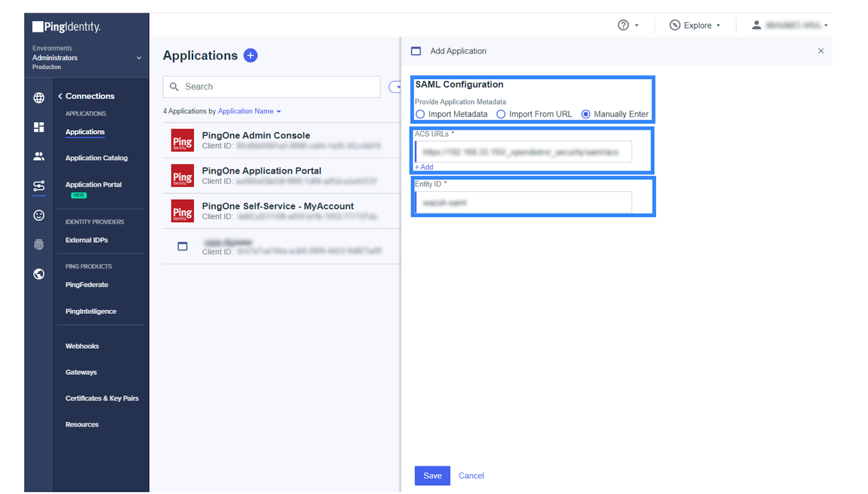Select PingOne Admin Console application name
This screenshot has height=494, width=868.
pyautogui.click(x=256, y=136)
